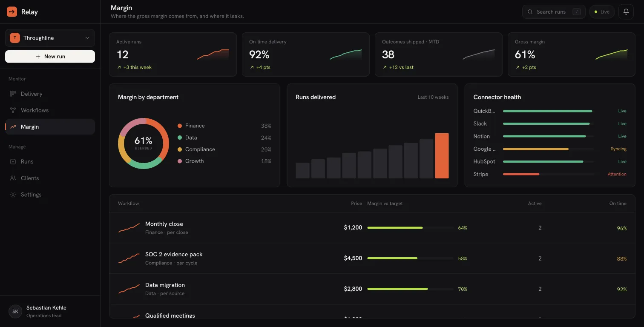Toggle the Live status pill
Image resolution: width=644 pixels, height=327 pixels.
(x=602, y=12)
